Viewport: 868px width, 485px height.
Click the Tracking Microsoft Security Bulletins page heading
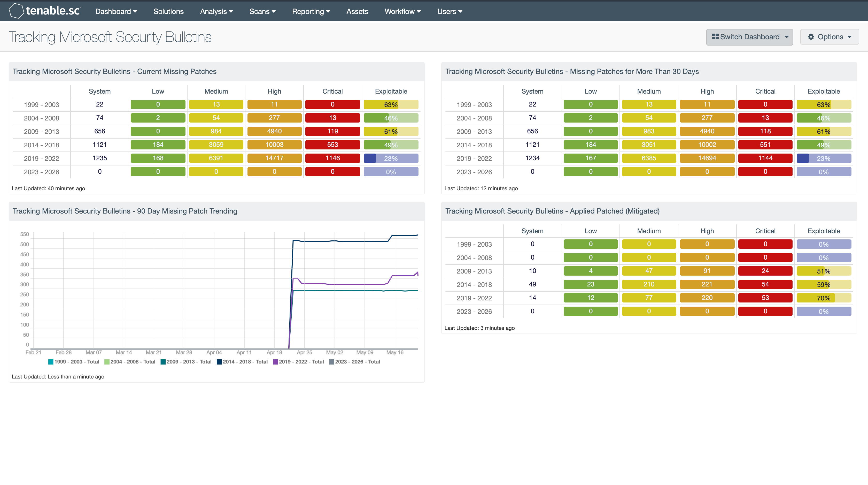pos(110,37)
